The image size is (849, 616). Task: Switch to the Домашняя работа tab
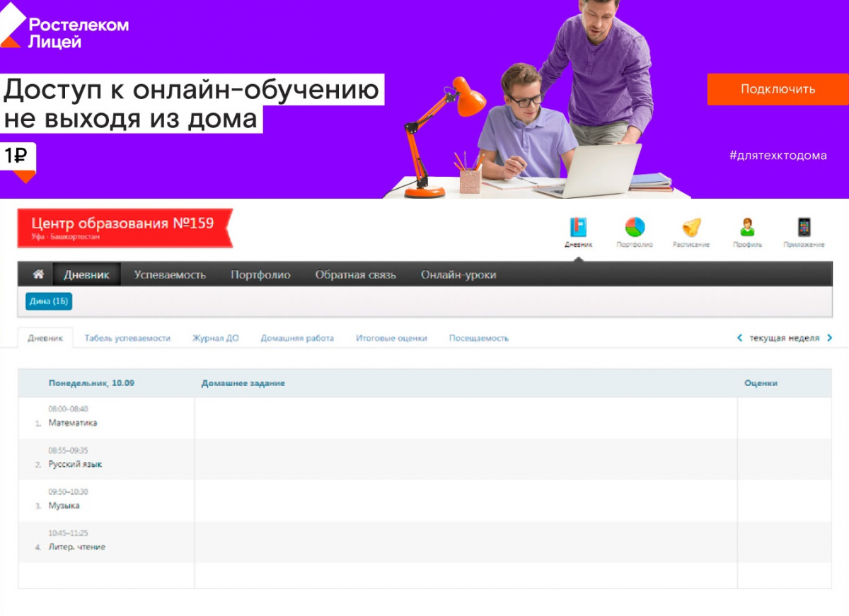(x=297, y=338)
